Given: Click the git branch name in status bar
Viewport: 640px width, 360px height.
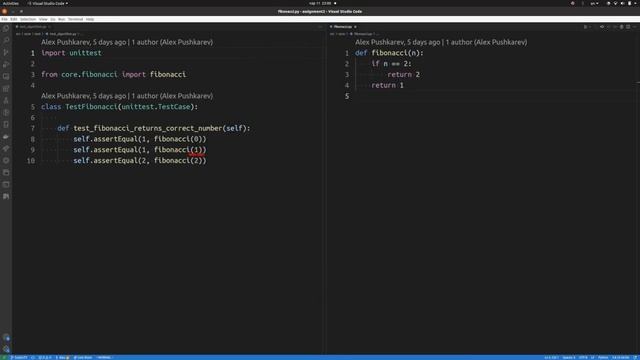Looking at the screenshot, I should point(19,357).
